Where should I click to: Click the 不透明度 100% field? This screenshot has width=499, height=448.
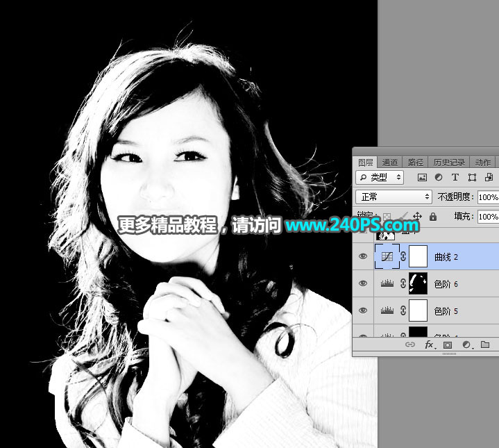(x=489, y=197)
